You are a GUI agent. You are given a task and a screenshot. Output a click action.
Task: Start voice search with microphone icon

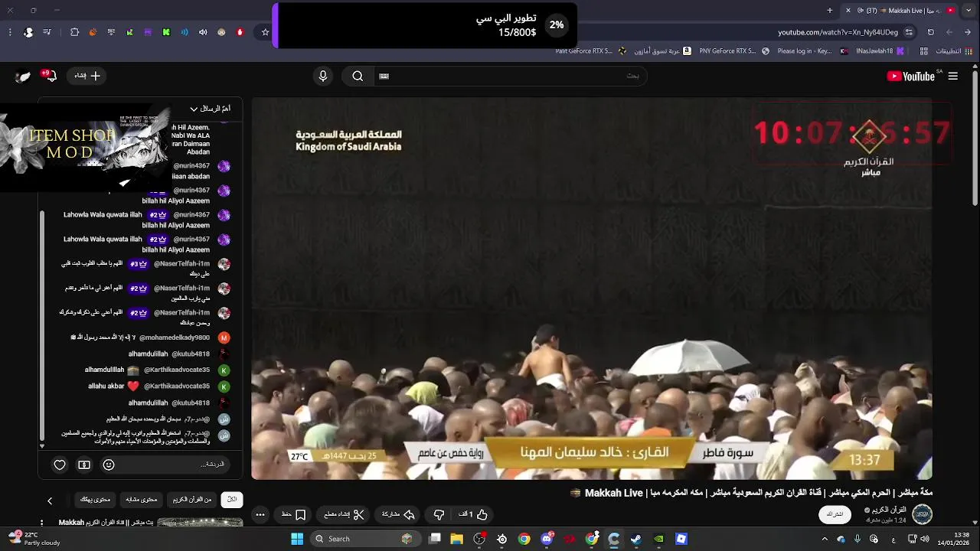coord(323,76)
